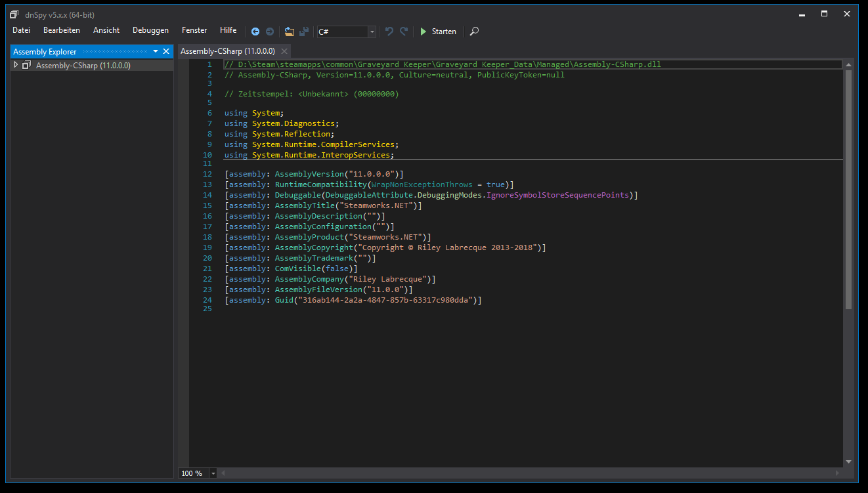Screen dimensions: 868x493
Task: Click the redo arrow in toolbar
Action: click(x=404, y=32)
